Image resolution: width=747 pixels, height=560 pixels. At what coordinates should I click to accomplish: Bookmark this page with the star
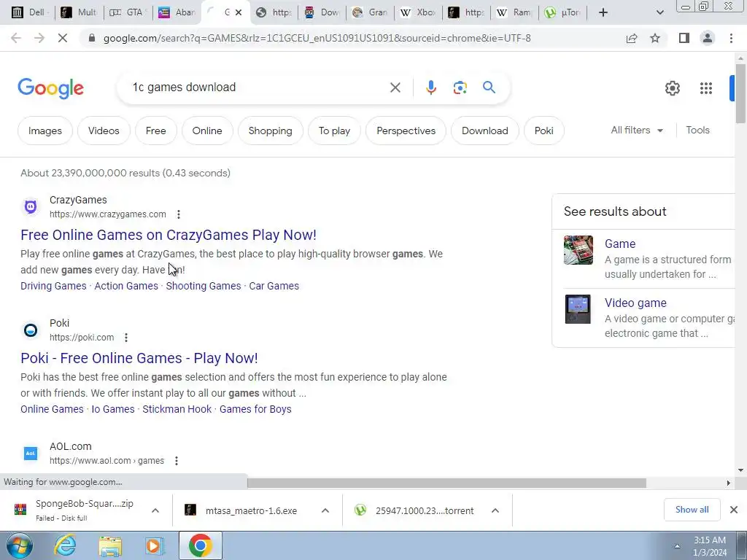[x=655, y=38]
